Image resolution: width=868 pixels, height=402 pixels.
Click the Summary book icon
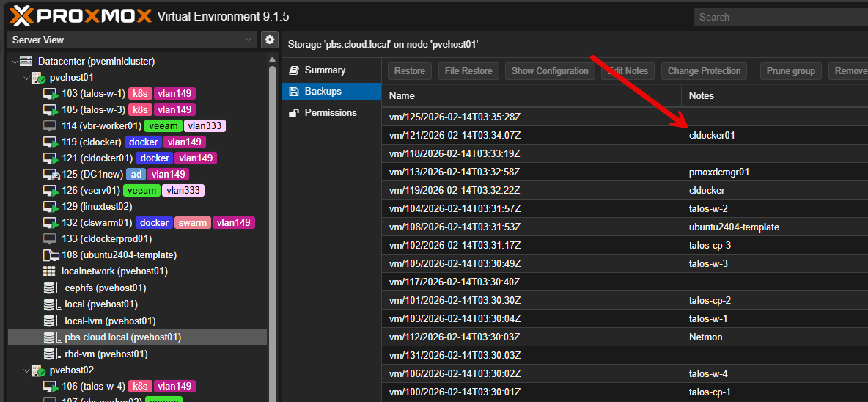[x=294, y=70]
